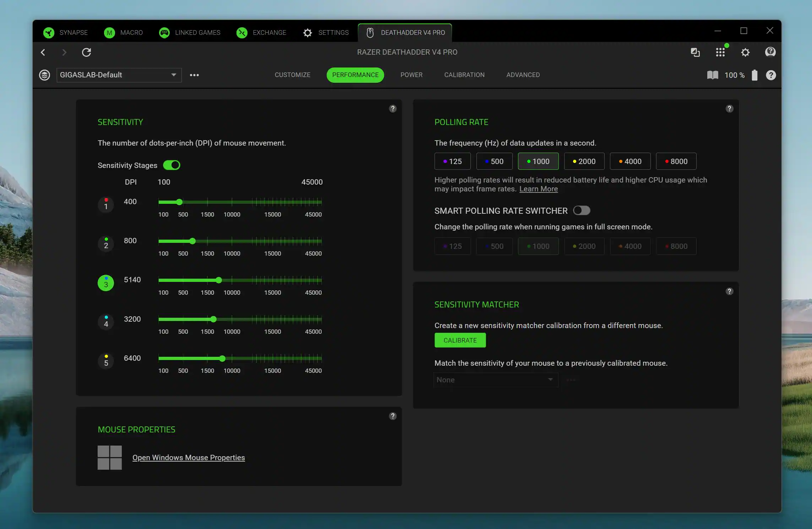Viewport: 812px width, 529px height.
Task: Click the multi-window switch icon at top right
Action: point(695,53)
